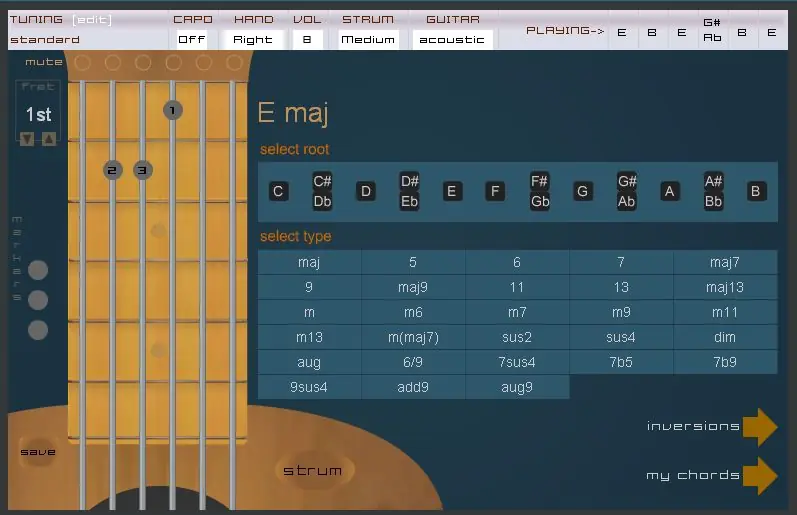Open the Capo Off dropdown
Image resolution: width=797 pixels, height=515 pixels.
192,40
